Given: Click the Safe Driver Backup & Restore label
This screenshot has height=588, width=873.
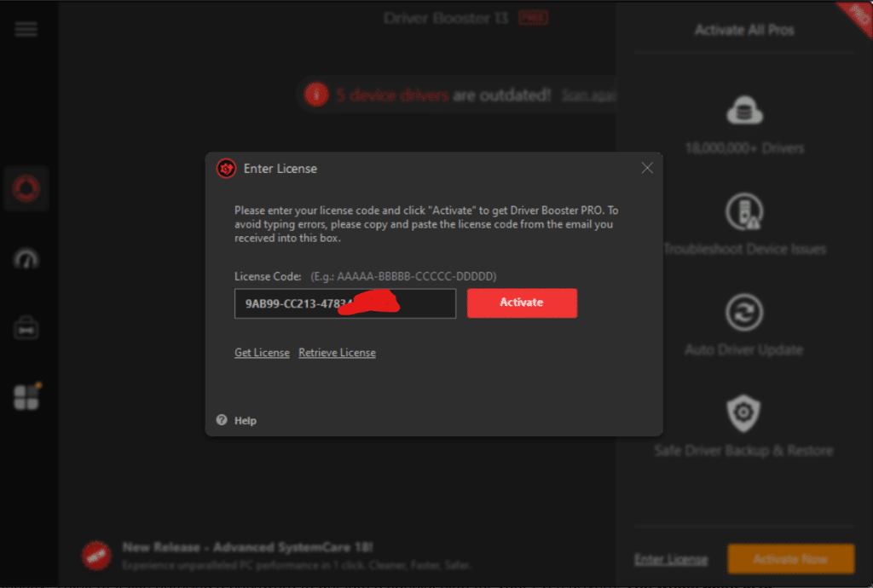Looking at the screenshot, I should [x=743, y=451].
